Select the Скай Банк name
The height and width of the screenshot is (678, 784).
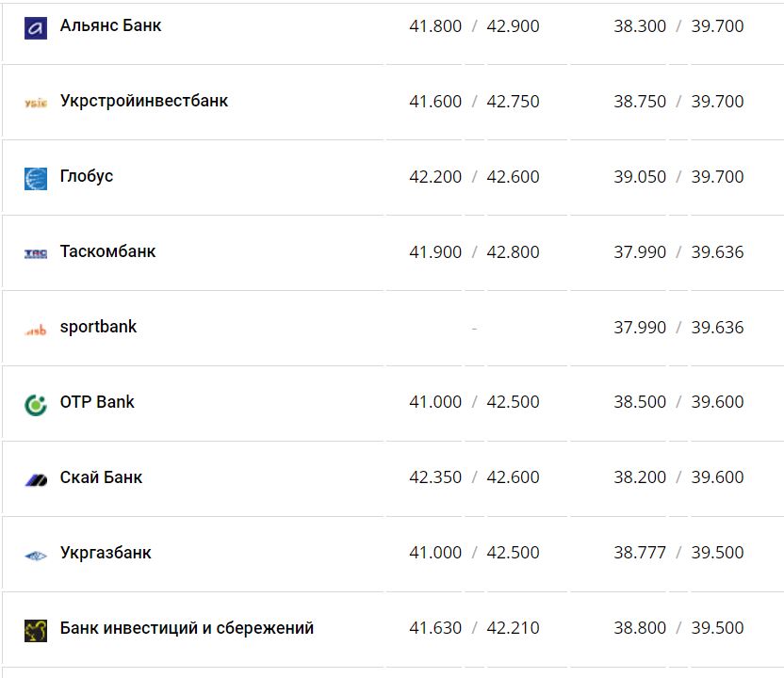pos(101,477)
